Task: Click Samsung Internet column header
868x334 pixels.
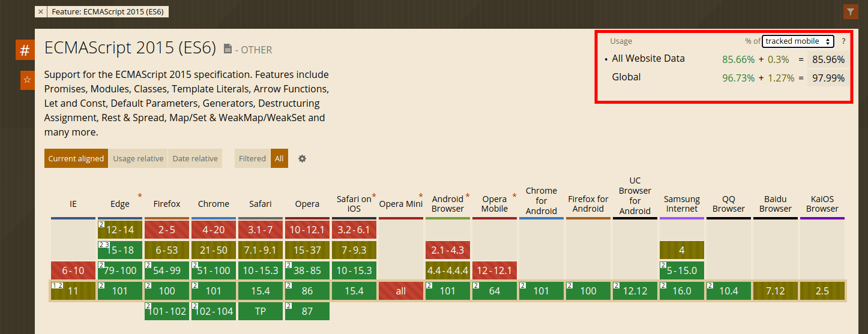Action: 682,204
